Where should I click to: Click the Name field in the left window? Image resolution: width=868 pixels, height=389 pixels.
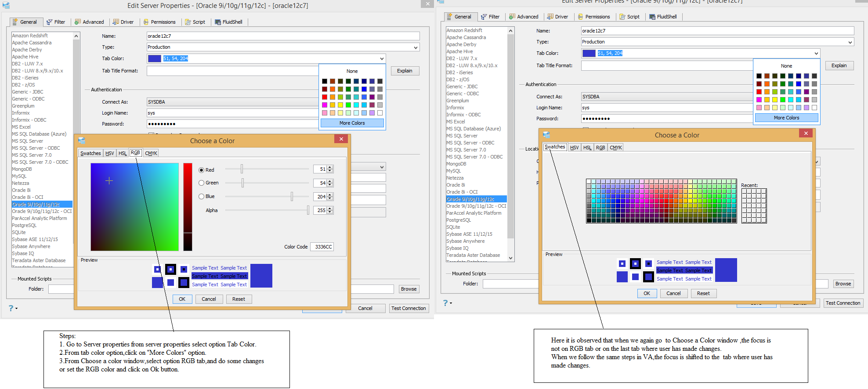283,36
